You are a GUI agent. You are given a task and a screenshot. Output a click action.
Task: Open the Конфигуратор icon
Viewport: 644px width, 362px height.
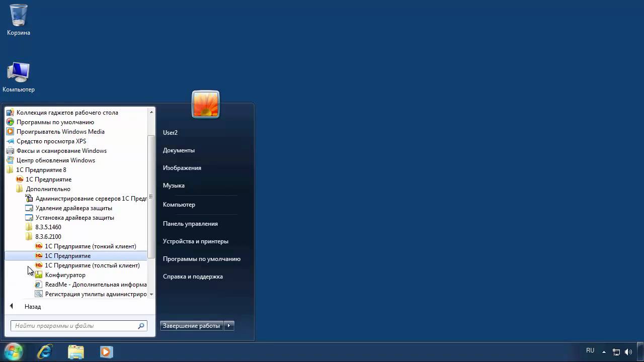pos(39,275)
